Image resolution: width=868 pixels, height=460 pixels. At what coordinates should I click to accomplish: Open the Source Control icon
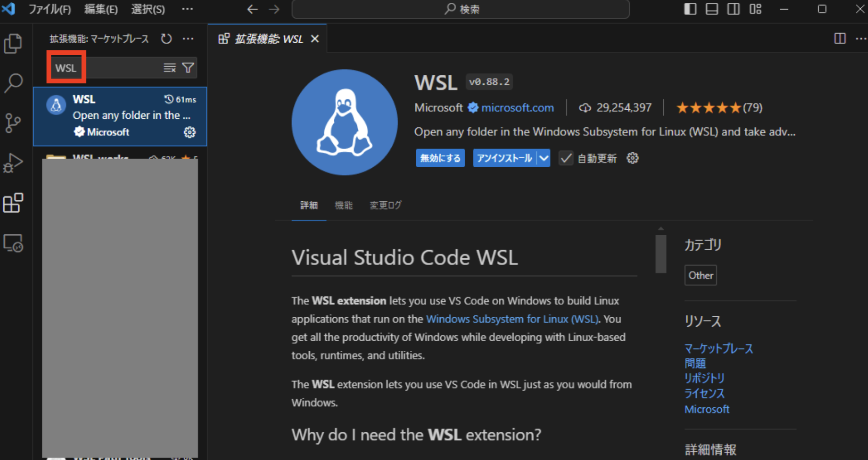pyautogui.click(x=13, y=123)
